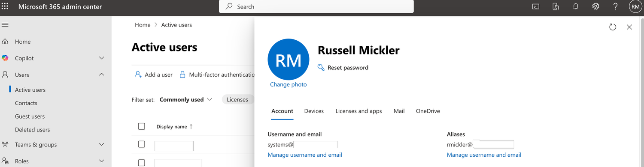
Task: Open the Licenses and apps tab
Action: coord(358,111)
